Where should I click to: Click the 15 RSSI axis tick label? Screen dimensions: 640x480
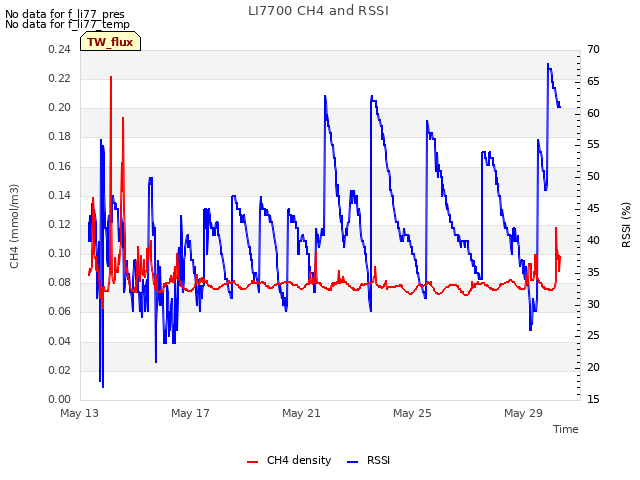tap(593, 399)
